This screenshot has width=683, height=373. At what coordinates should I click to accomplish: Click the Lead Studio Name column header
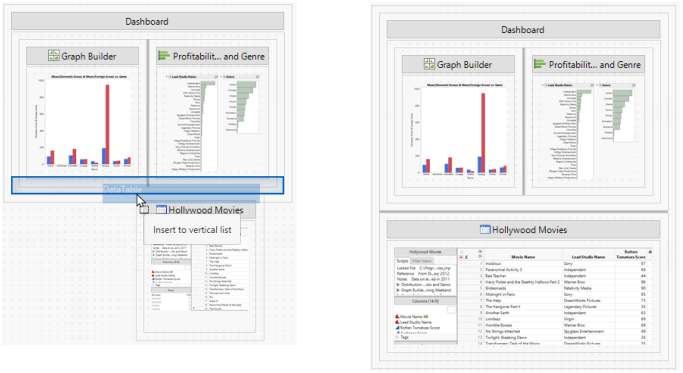pos(588,255)
